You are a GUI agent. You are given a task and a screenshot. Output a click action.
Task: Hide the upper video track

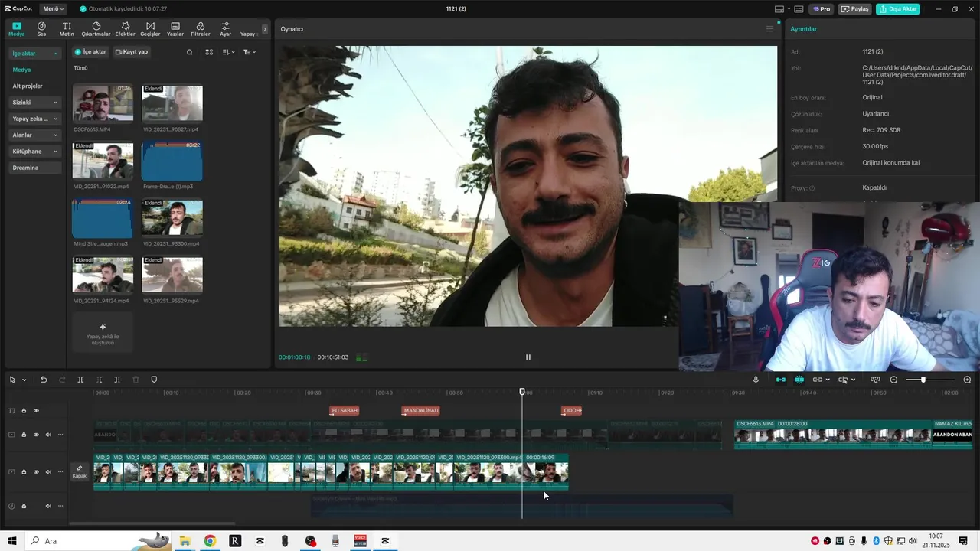click(36, 435)
